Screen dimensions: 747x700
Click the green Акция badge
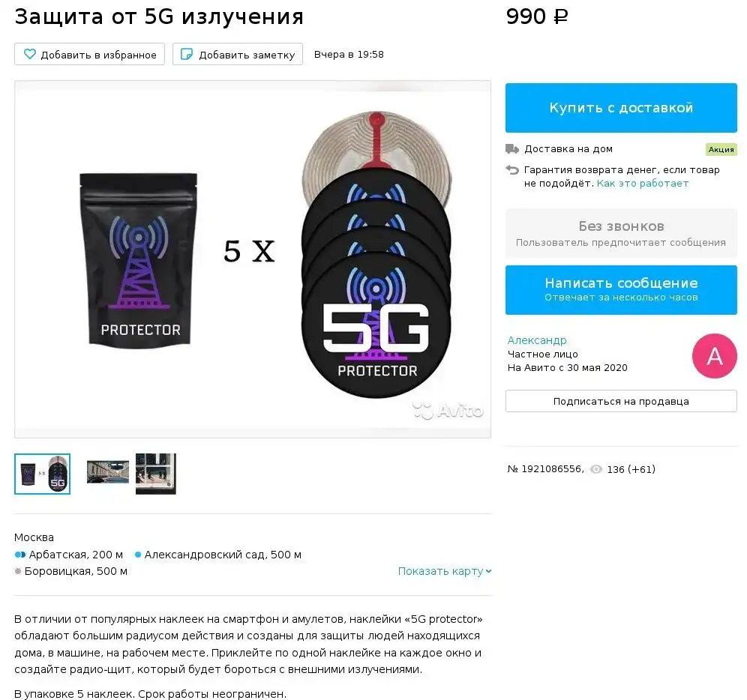tap(721, 150)
